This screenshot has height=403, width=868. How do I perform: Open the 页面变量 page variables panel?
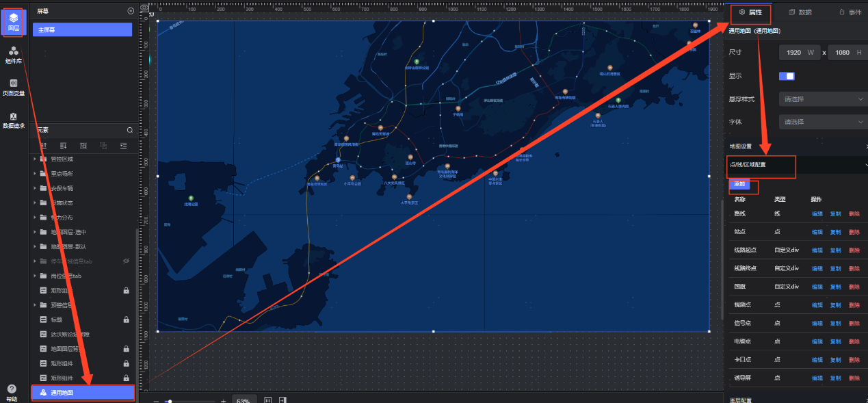click(14, 88)
